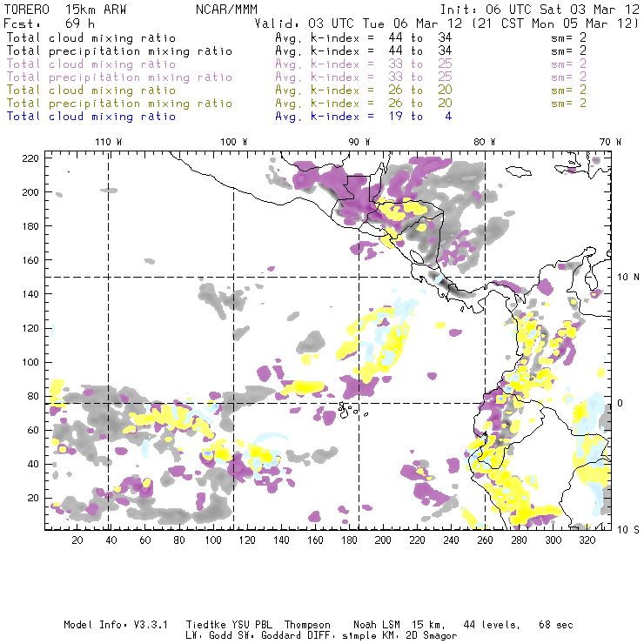Click olive "Total cloud mixing ratio" legend label
This screenshot has width=644, height=644.
click(x=91, y=91)
